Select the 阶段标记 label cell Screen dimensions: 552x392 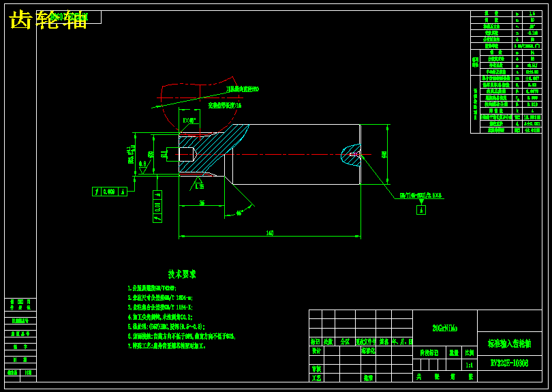[429, 352]
